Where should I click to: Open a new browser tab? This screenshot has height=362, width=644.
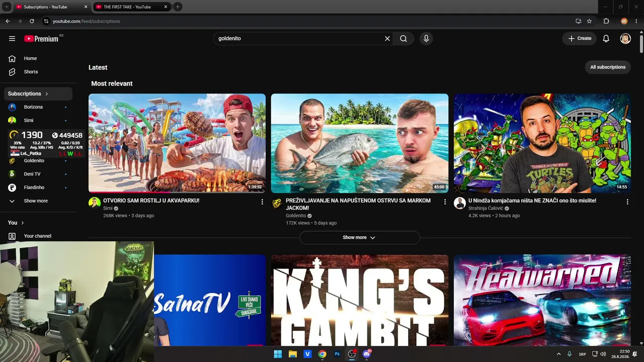click(x=178, y=7)
